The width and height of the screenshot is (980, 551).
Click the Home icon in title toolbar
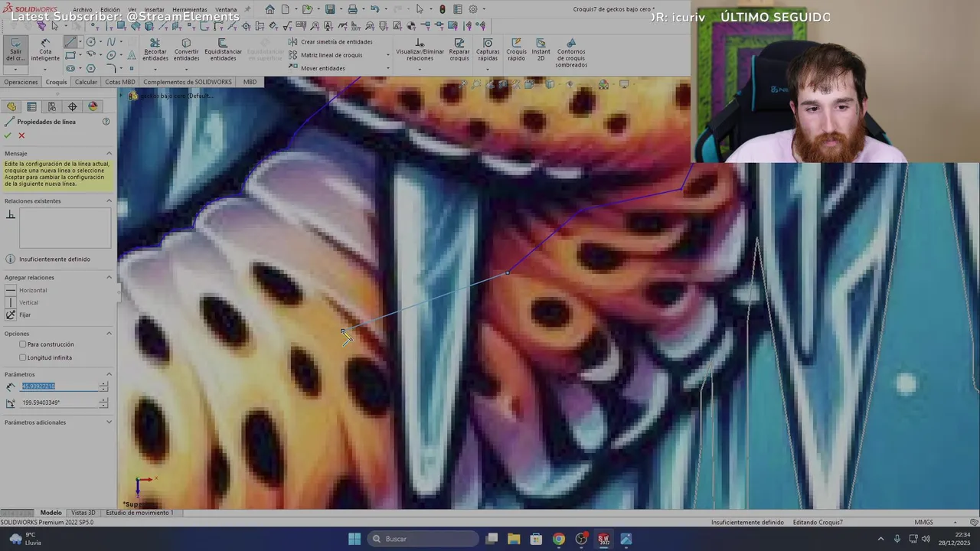[269, 9]
